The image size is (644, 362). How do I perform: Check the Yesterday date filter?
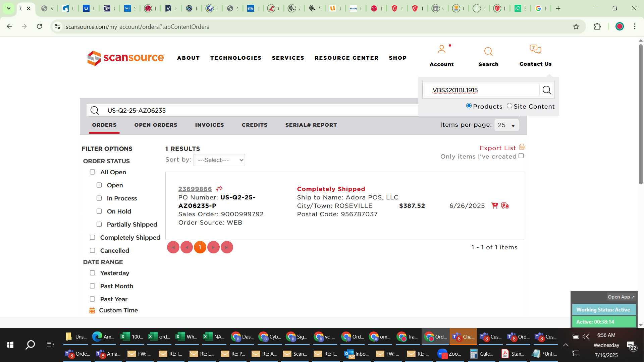[92, 273]
